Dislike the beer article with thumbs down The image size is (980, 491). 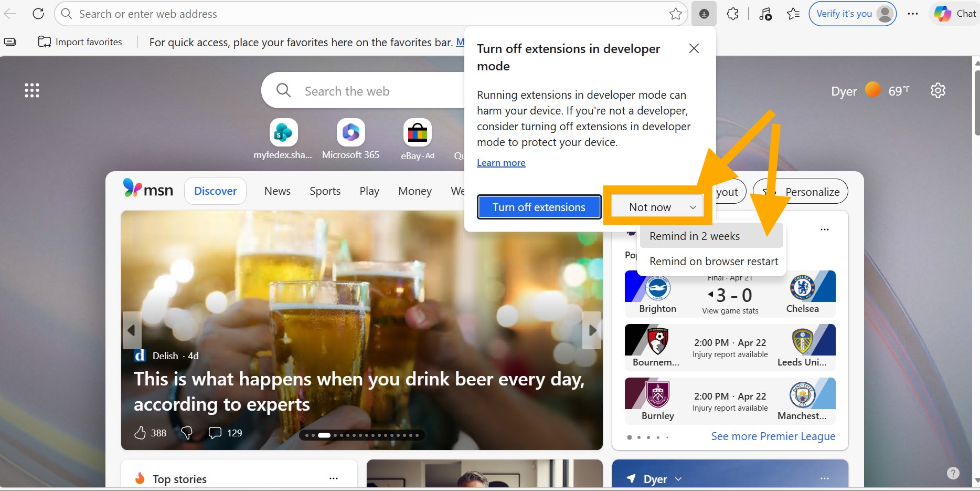pyautogui.click(x=186, y=433)
